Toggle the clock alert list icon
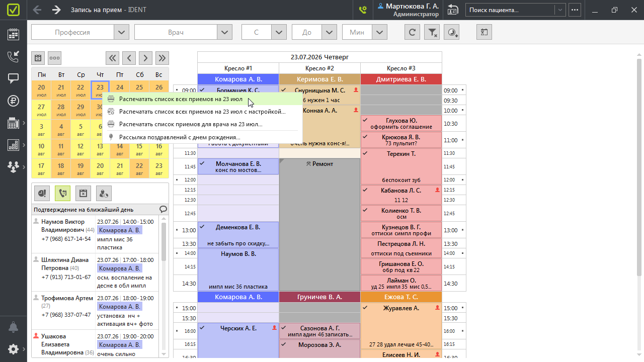Viewport: 644px width, 362px height. pos(42,193)
